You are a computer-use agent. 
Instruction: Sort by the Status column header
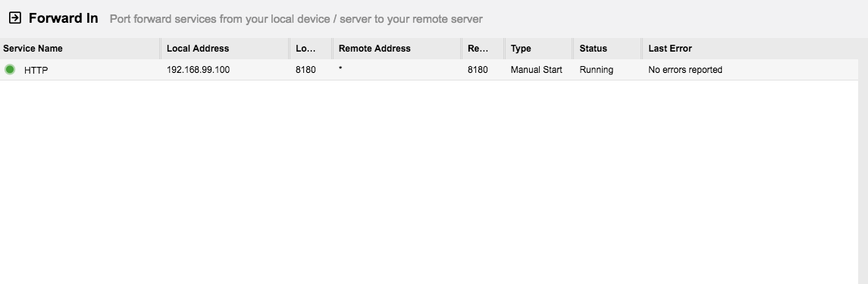coord(594,49)
